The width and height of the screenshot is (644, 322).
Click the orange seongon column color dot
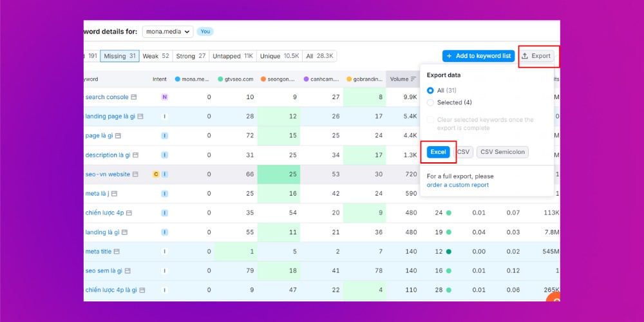pyautogui.click(x=263, y=79)
